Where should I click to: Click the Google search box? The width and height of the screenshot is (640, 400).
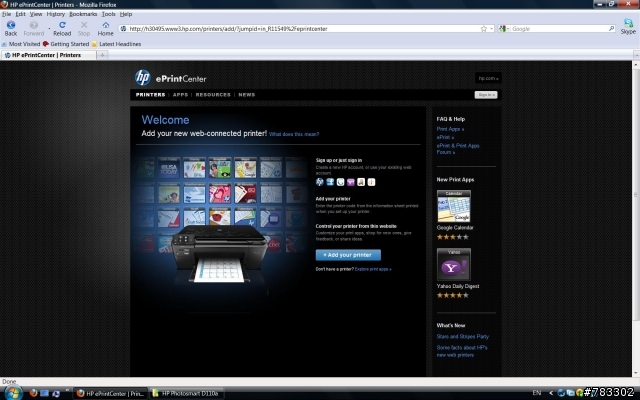click(x=559, y=29)
